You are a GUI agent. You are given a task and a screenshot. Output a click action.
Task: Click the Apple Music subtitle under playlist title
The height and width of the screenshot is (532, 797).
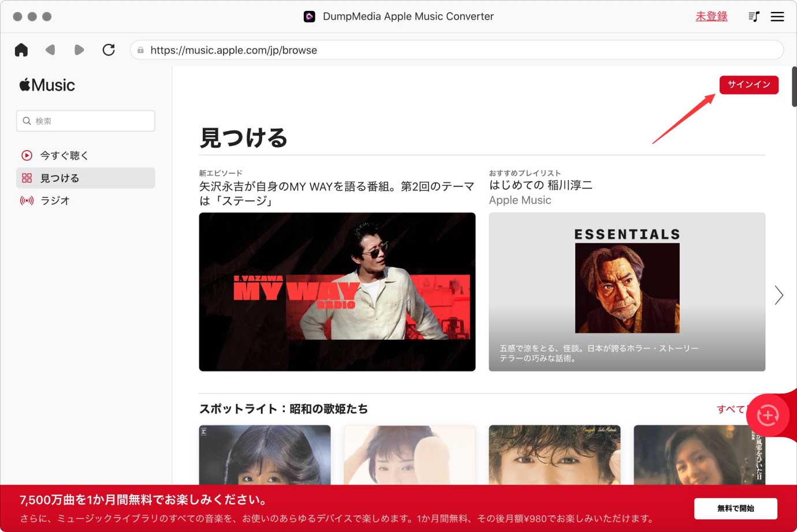520,200
